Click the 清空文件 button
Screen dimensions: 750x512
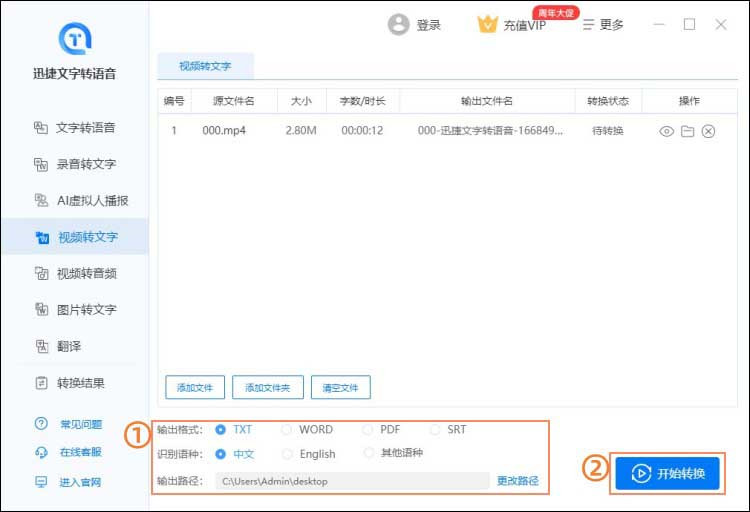pyautogui.click(x=341, y=388)
